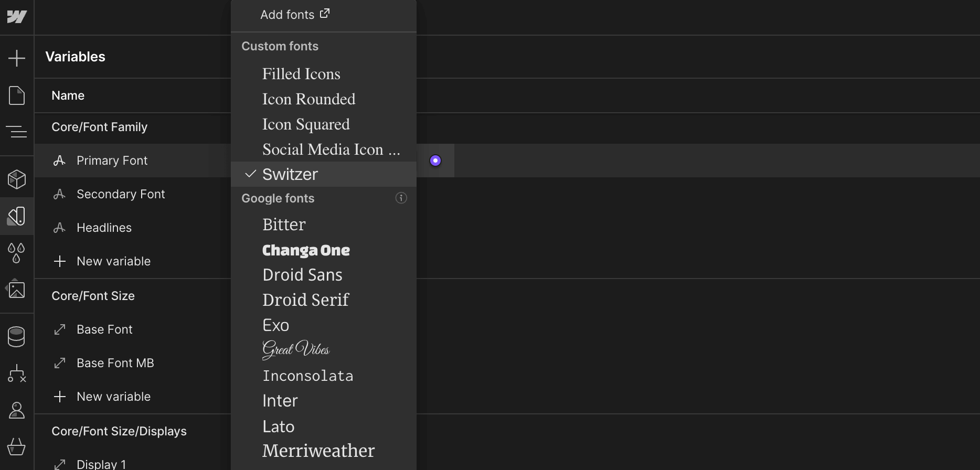Click the Custom fonts section label
Image resolution: width=980 pixels, height=470 pixels.
(280, 46)
